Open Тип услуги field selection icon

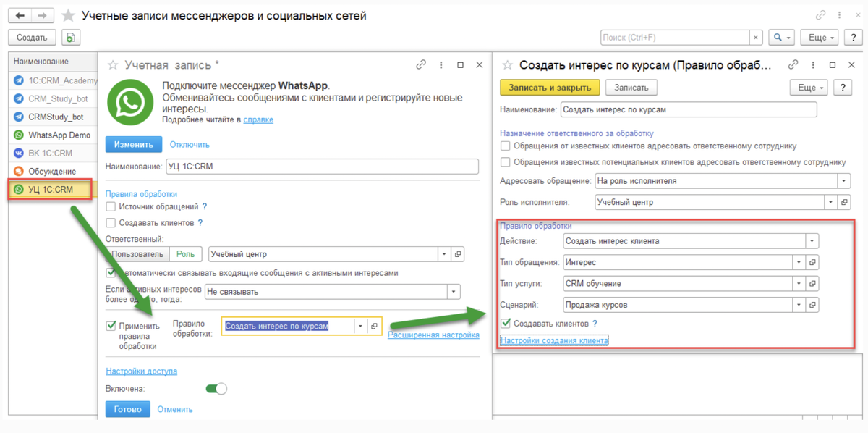pos(812,284)
